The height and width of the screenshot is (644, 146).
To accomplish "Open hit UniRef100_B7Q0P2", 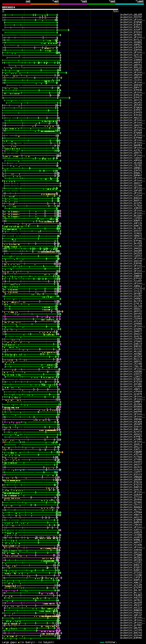I will (131, 25).
